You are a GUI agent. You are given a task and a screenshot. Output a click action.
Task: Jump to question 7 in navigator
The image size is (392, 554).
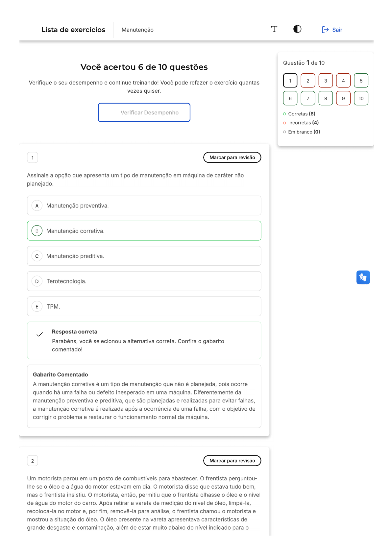[308, 98]
